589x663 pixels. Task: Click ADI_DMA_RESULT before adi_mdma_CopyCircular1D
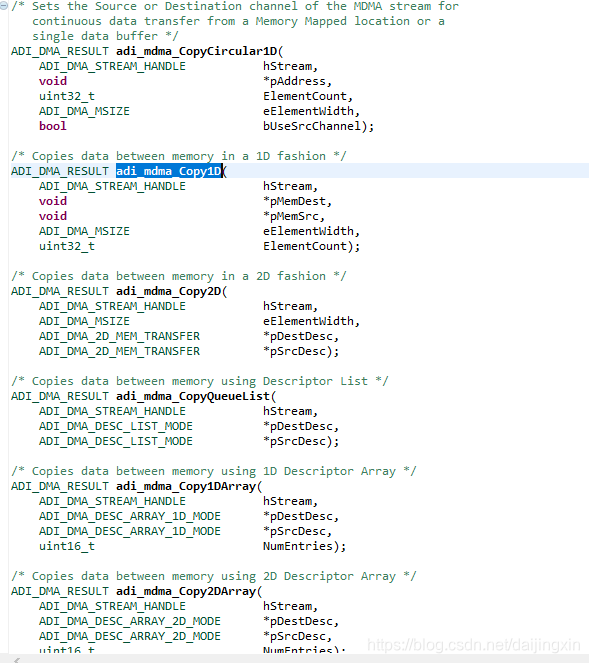[60, 51]
